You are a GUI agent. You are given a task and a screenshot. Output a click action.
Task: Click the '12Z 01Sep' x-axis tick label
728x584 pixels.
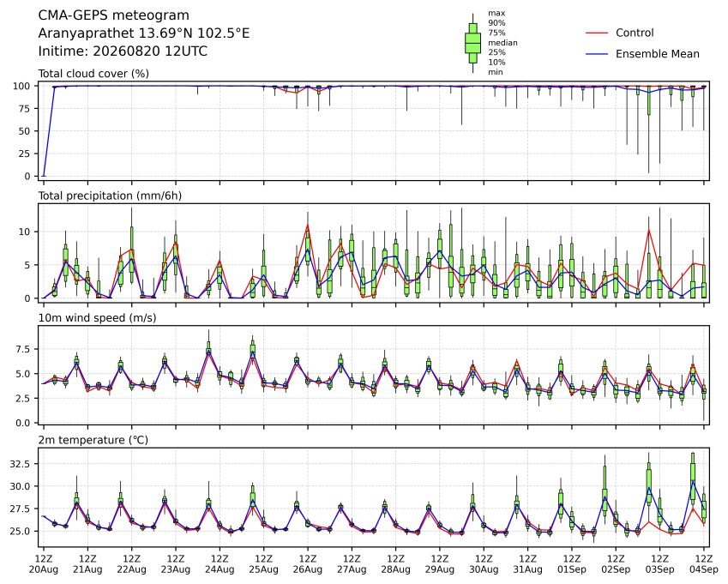click(x=572, y=564)
